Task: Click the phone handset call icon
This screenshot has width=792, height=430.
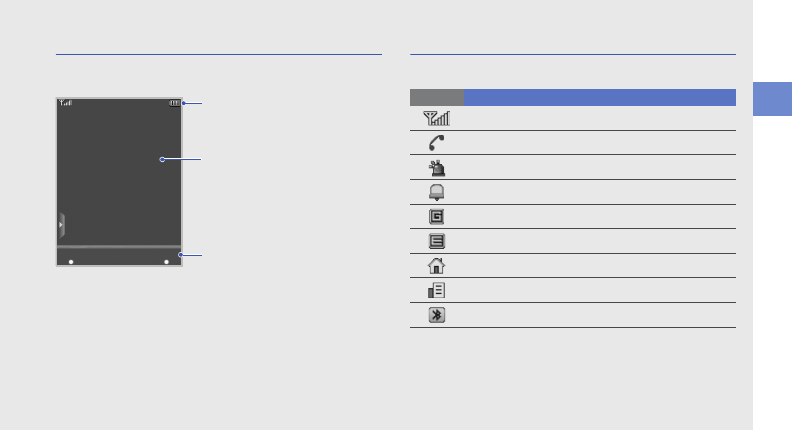Action: [x=437, y=143]
